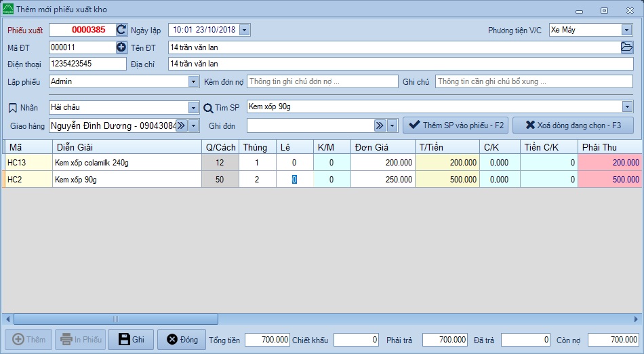This screenshot has width=644, height=354.
Task: Click the Đóng close button
Action: pyautogui.click(x=182, y=340)
